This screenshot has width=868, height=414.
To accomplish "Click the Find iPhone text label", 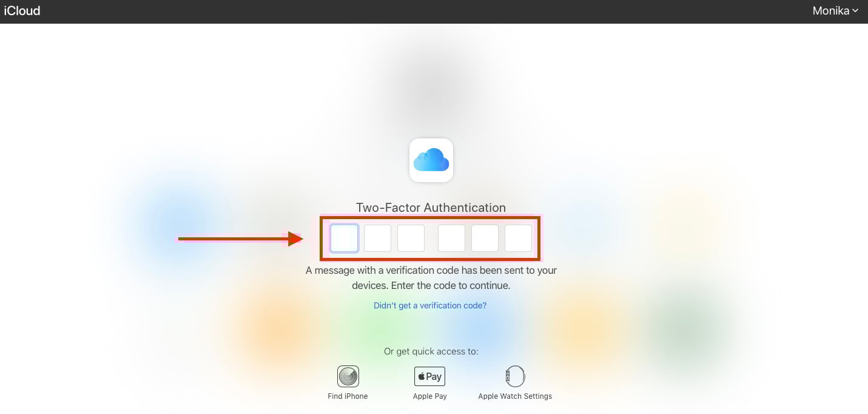I will point(348,396).
